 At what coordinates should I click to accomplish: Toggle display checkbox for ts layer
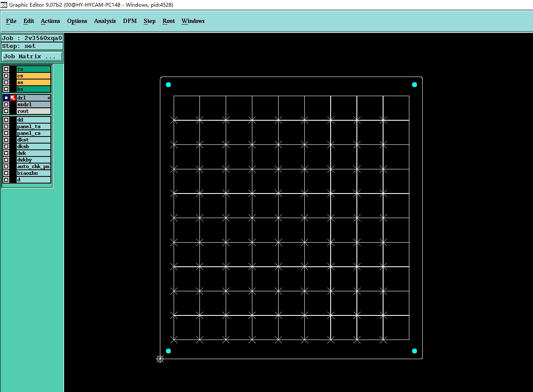click(6, 69)
